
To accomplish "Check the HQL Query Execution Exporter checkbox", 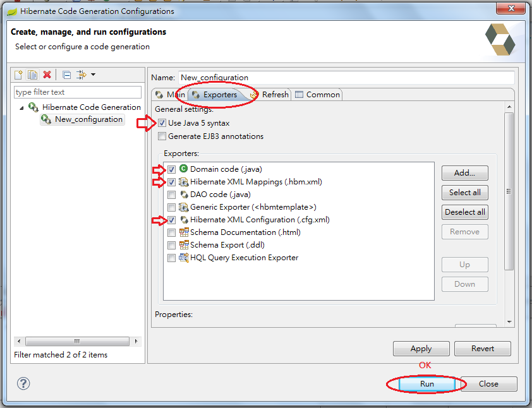I will pyautogui.click(x=171, y=258).
